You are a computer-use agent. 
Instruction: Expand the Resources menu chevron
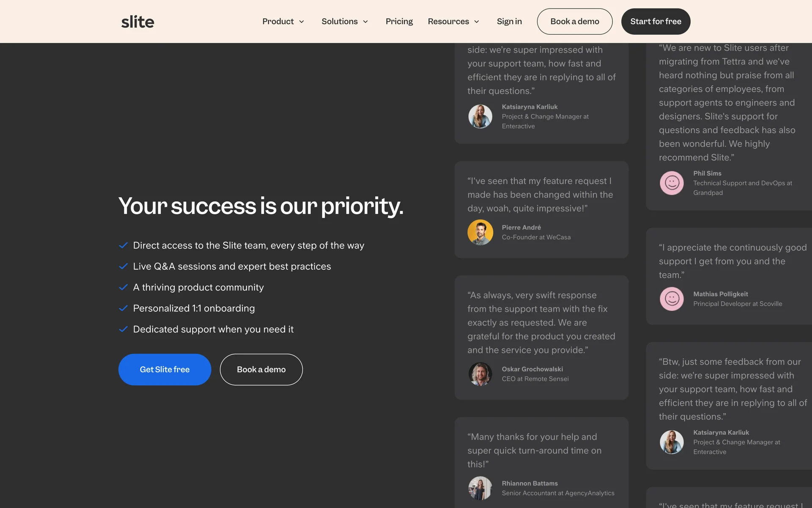click(477, 22)
